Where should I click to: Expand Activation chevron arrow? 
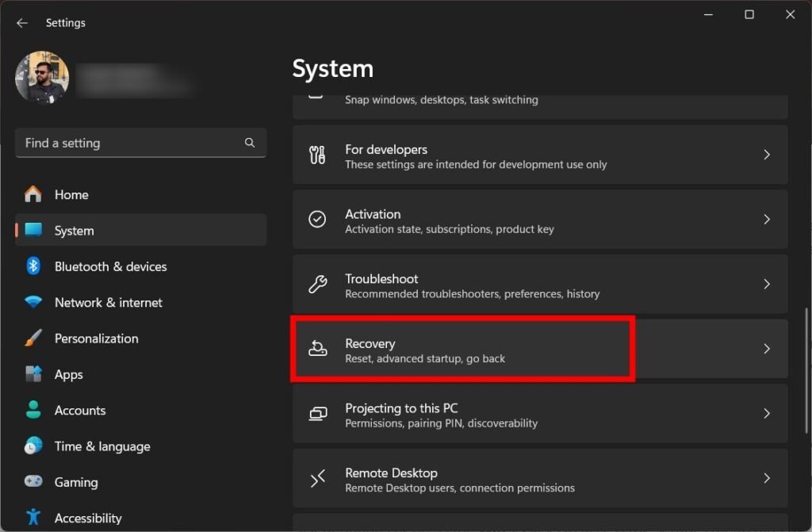(767, 219)
